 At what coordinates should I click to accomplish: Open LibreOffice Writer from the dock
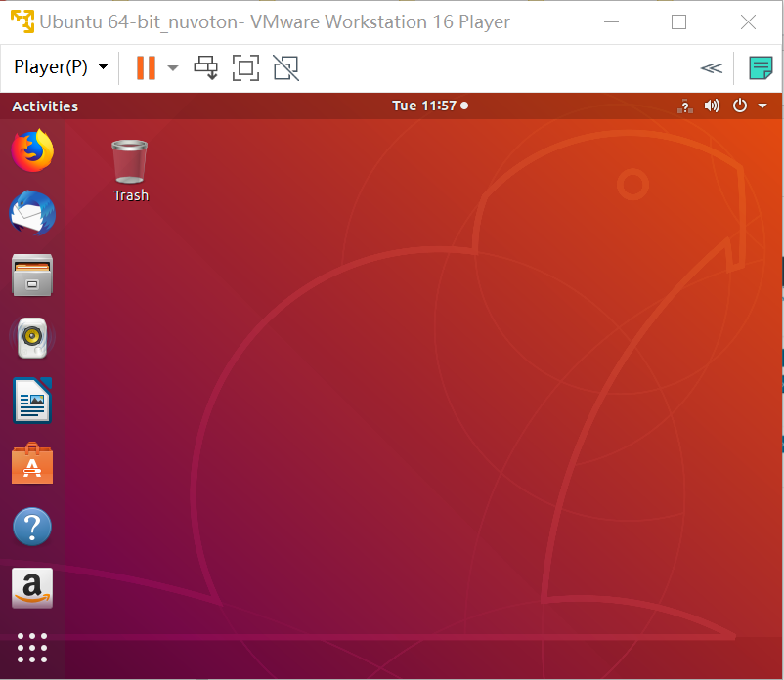pyautogui.click(x=32, y=401)
